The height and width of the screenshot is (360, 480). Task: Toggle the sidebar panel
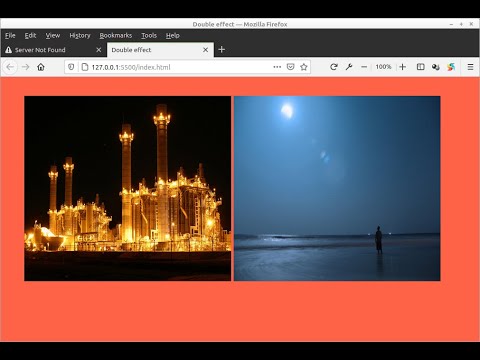pos(421,67)
